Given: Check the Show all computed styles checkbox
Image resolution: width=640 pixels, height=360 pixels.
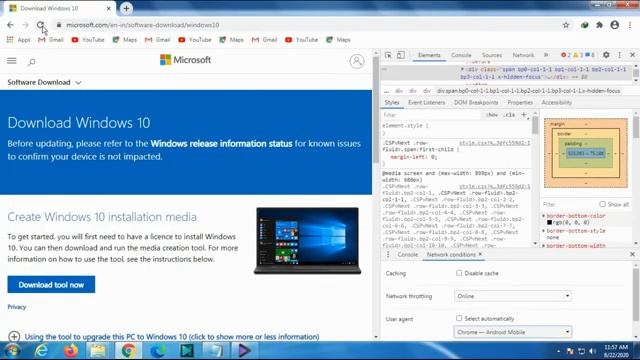Looking at the screenshot, I should click(x=602, y=204).
